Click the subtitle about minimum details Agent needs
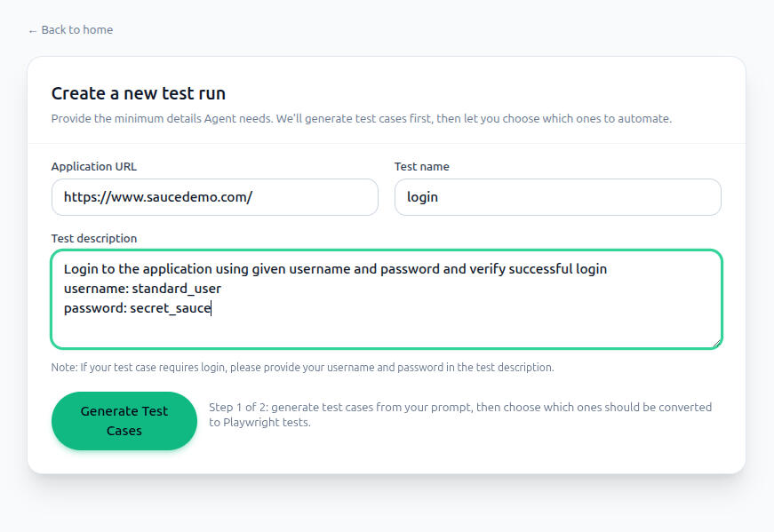Screen dimensions: 774x532 [x=361, y=118]
